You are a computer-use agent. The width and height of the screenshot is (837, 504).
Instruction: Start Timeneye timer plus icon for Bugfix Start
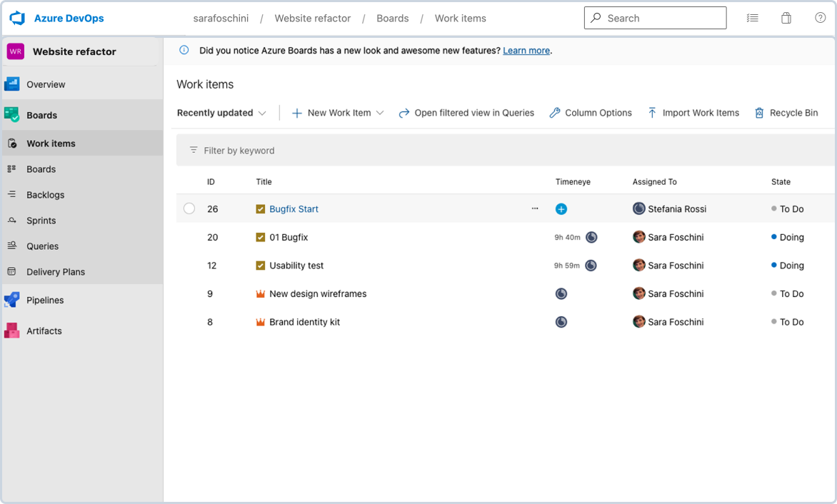561,209
